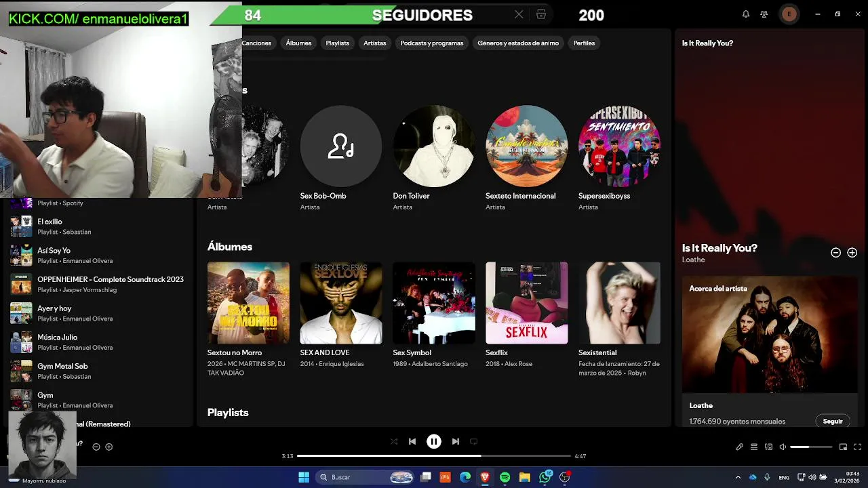Screen dimensions: 868x488
Task: Open the SEX AND LOVE album cover
Action: pos(341,303)
